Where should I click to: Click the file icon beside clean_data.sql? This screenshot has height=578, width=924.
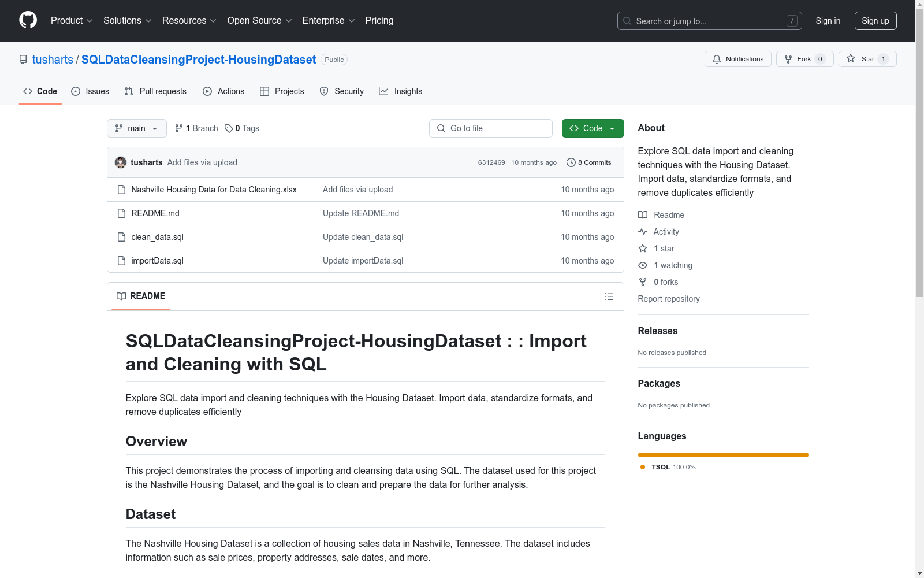click(121, 237)
